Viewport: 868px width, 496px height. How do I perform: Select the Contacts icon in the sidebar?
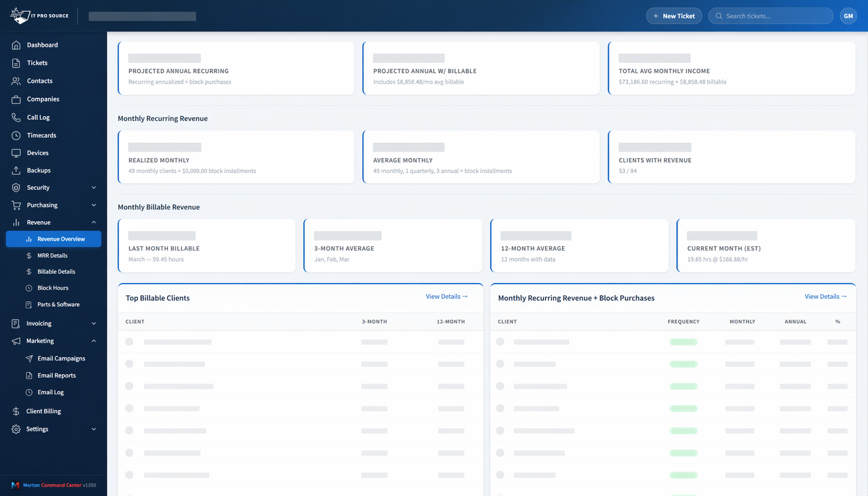coord(16,81)
